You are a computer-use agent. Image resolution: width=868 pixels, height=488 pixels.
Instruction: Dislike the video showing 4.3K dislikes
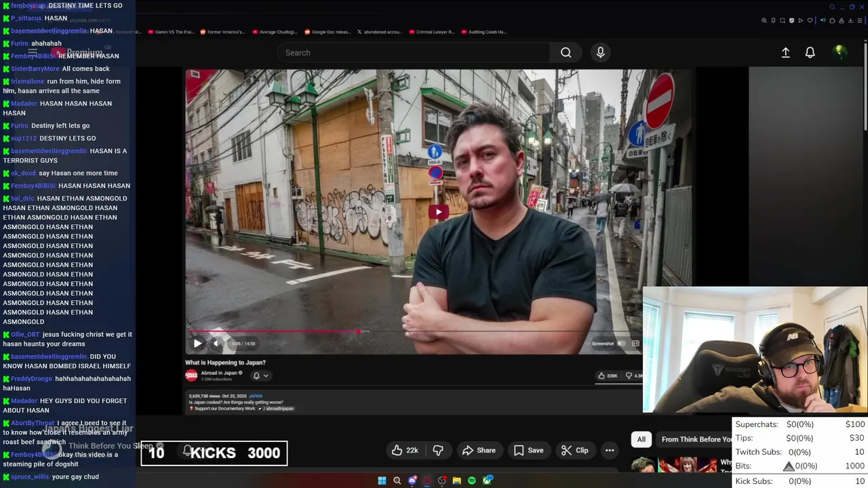pyautogui.click(x=633, y=375)
